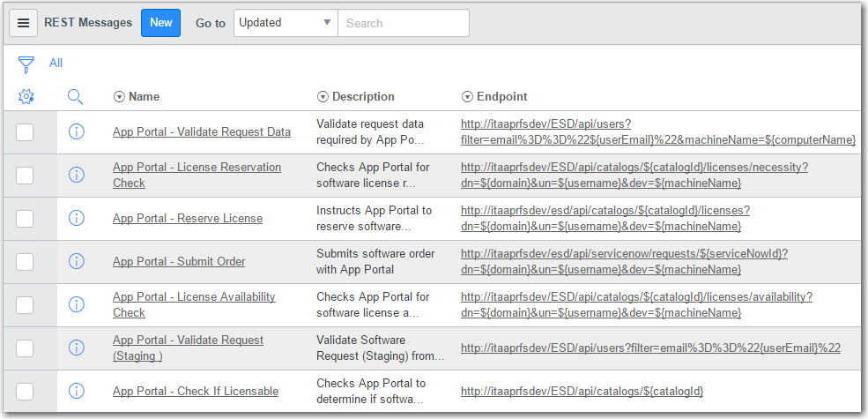This screenshot has width=868, height=419.
Task: Click description 'Instructs App Portal to reserve software...'
Action: [x=374, y=219]
